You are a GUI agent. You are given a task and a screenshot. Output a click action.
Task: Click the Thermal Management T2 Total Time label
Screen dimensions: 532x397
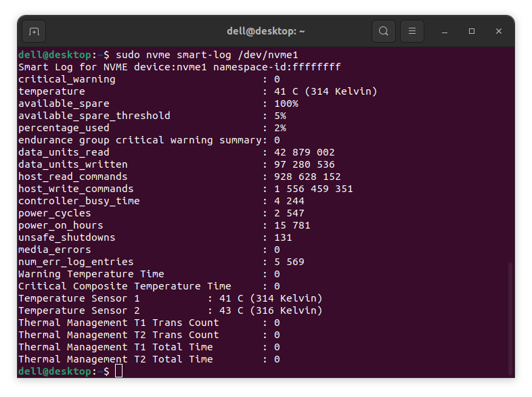click(x=115, y=359)
